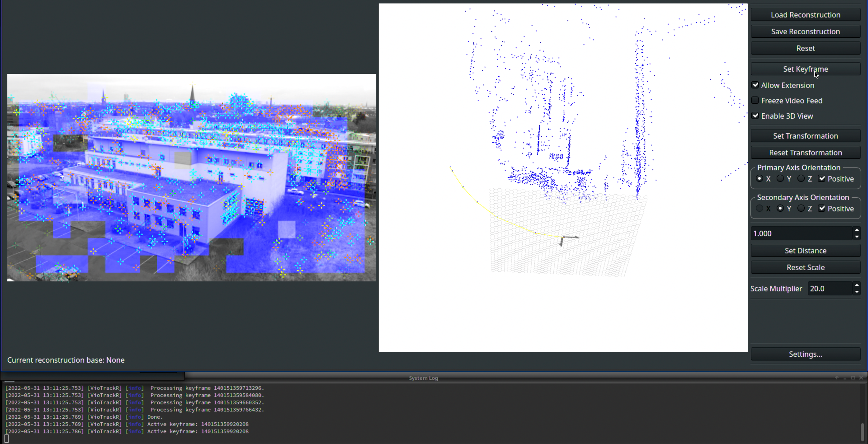Click Save Reconstruction
Viewport: 868px width, 444px height.
click(x=805, y=31)
